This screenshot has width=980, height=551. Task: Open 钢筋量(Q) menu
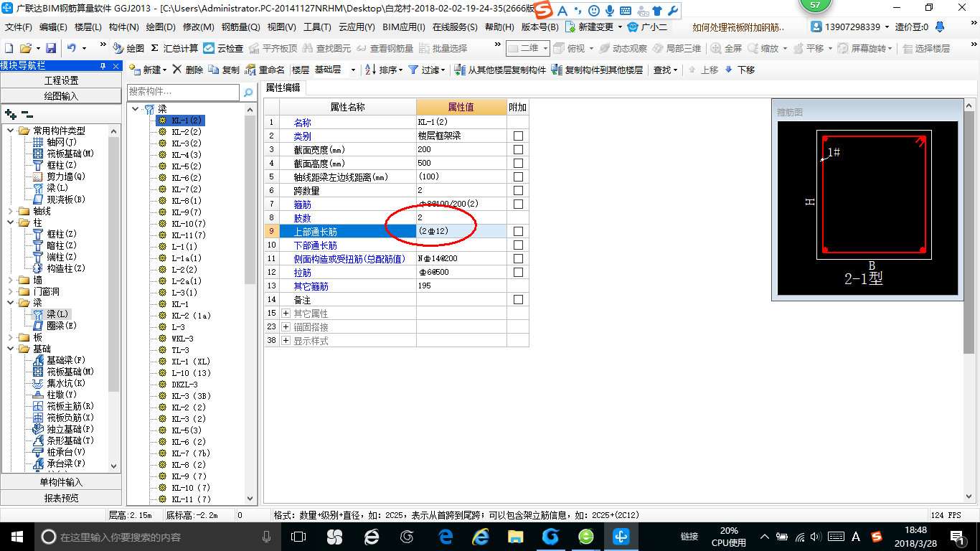coord(240,27)
